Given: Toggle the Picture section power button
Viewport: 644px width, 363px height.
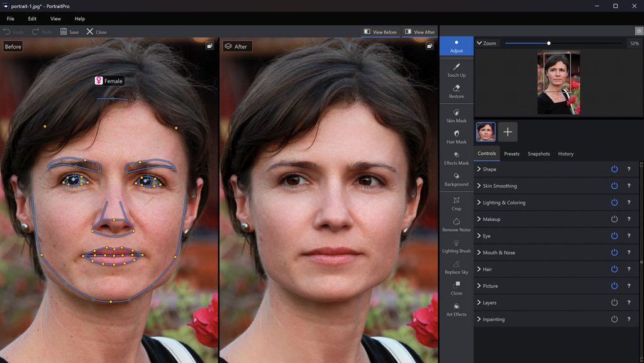Looking at the screenshot, I should pos(614,286).
